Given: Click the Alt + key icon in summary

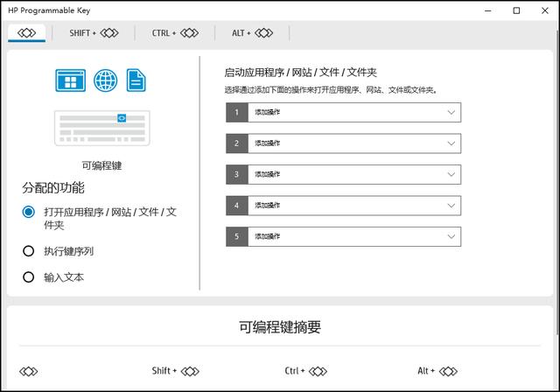Looking at the screenshot, I should pos(448,371).
